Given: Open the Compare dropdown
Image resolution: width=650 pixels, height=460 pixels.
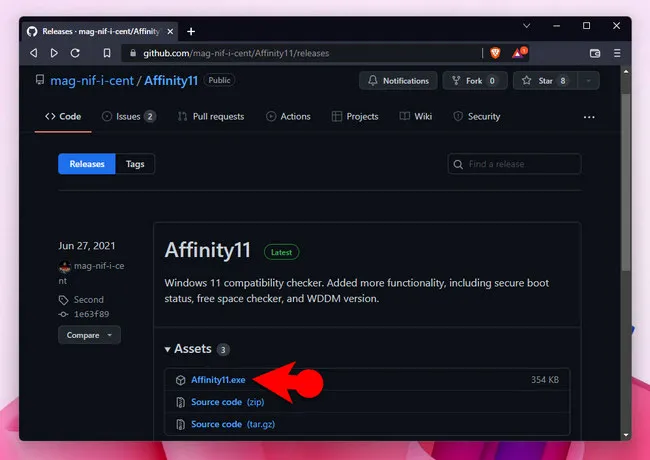Looking at the screenshot, I should (89, 335).
